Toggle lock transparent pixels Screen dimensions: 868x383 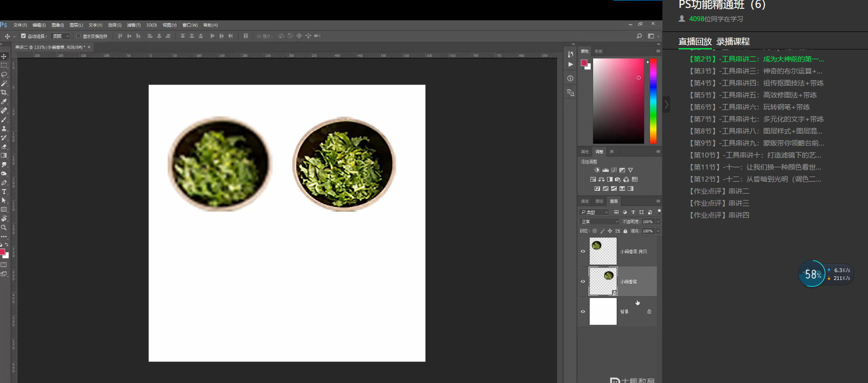point(595,231)
